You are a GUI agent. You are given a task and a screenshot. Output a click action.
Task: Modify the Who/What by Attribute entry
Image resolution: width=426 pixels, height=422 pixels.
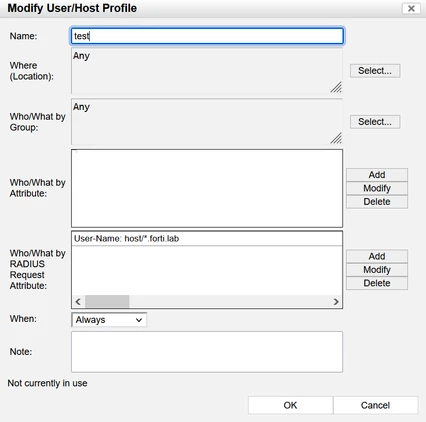click(x=377, y=188)
